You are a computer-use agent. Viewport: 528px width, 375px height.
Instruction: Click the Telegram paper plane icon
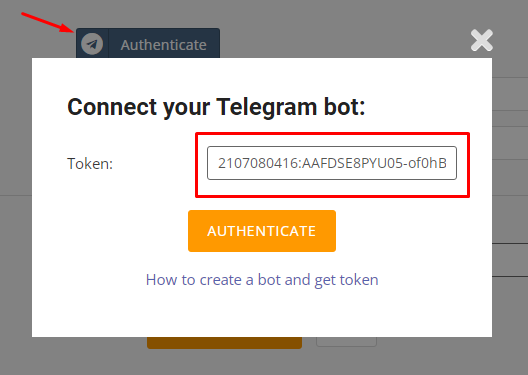coord(92,44)
